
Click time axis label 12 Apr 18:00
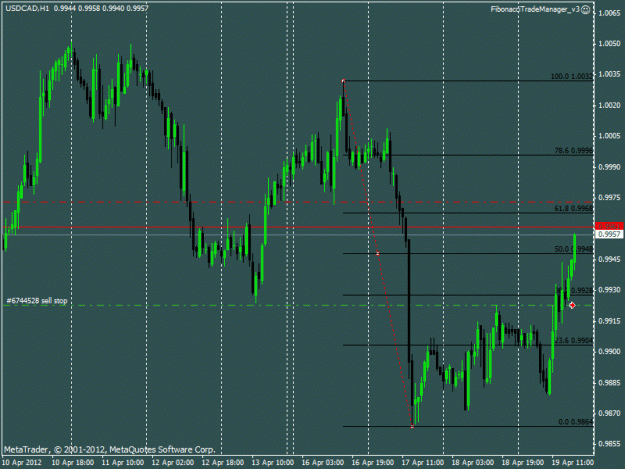tap(223, 463)
